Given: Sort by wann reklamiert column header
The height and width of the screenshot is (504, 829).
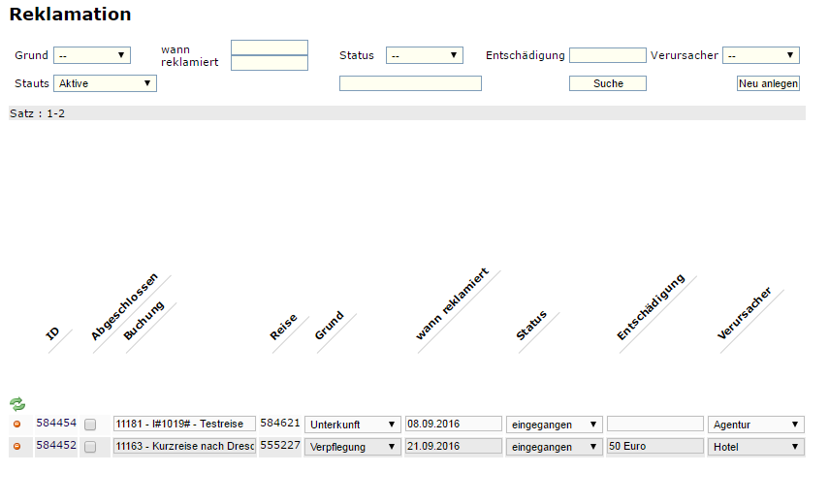Looking at the screenshot, I should pyautogui.click(x=452, y=305).
